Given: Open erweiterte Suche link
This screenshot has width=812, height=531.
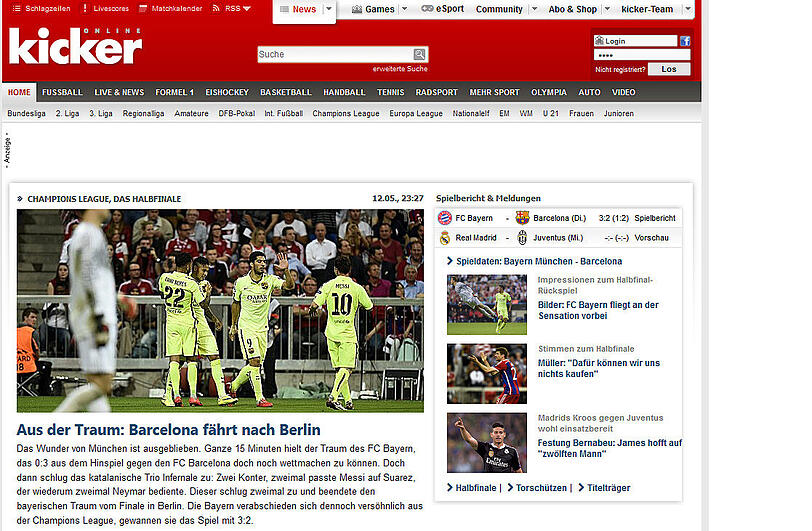Looking at the screenshot, I should 400,68.
